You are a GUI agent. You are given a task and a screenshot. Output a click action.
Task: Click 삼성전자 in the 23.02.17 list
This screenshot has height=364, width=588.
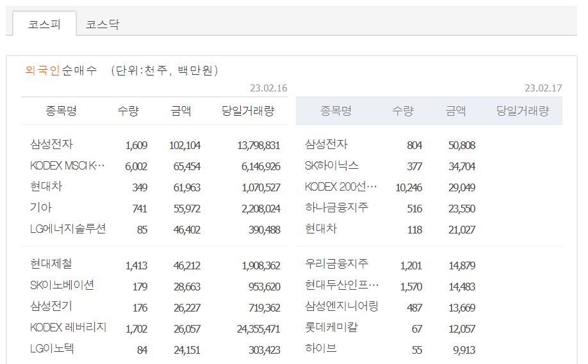(x=326, y=144)
